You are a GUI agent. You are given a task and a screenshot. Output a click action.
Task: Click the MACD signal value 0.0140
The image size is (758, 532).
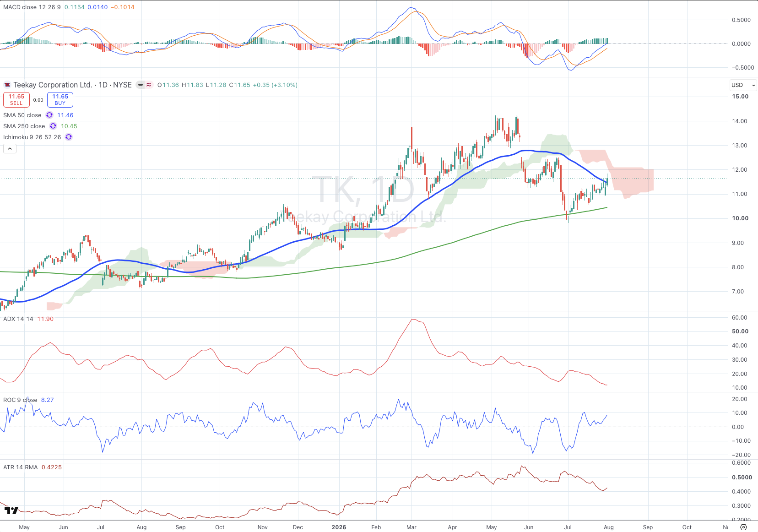click(97, 7)
